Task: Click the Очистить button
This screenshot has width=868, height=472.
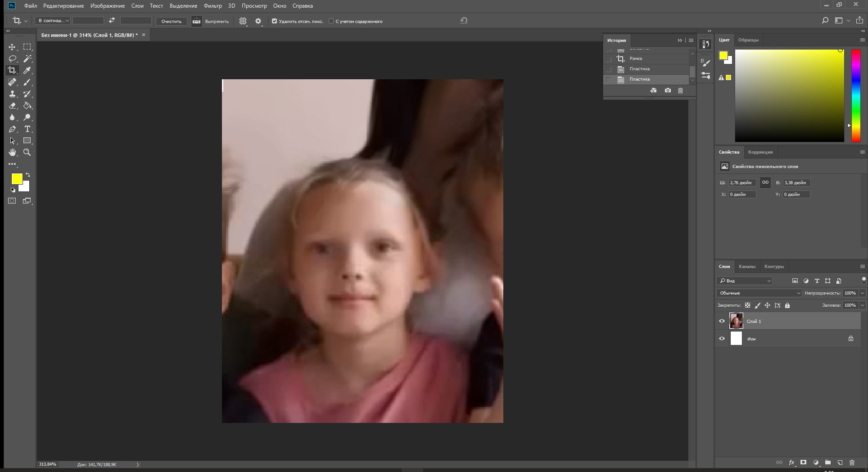Action: pos(172,21)
